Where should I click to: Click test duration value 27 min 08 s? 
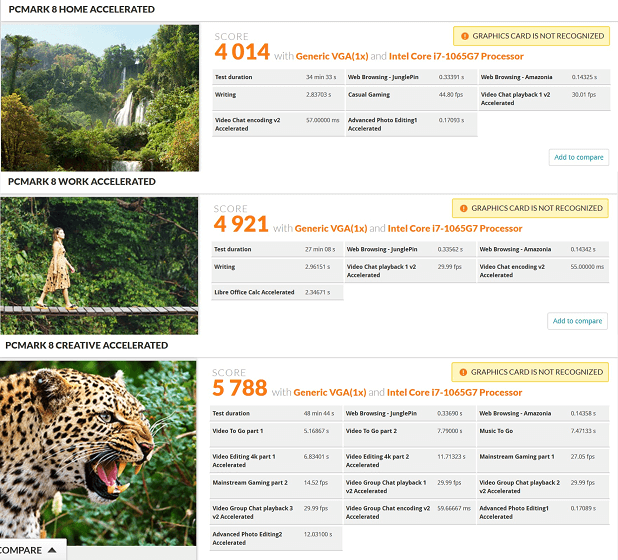pos(320,249)
